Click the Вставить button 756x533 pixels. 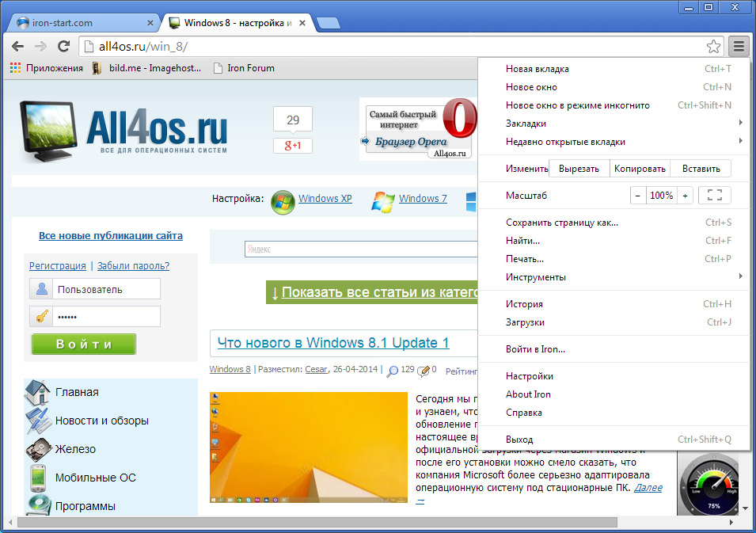(x=701, y=169)
